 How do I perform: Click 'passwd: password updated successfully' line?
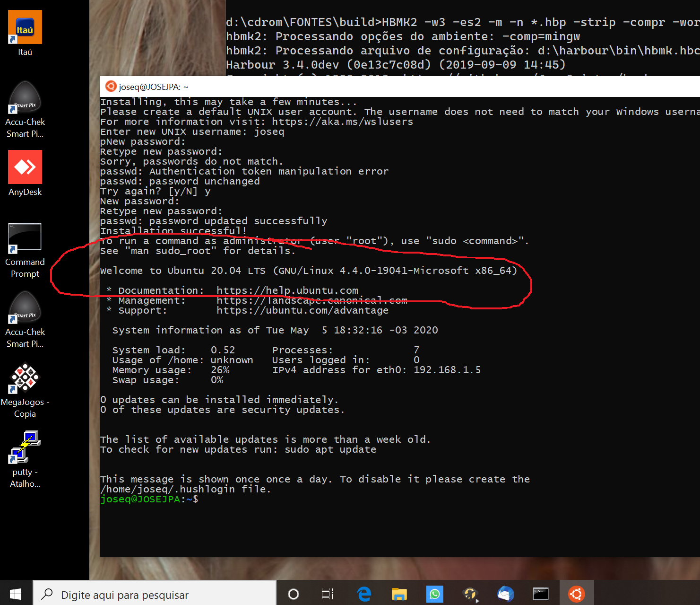click(x=214, y=221)
